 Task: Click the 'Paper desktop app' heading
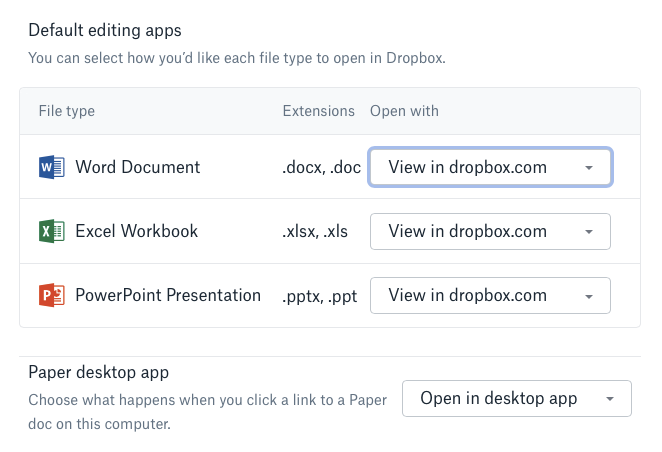point(98,372)
